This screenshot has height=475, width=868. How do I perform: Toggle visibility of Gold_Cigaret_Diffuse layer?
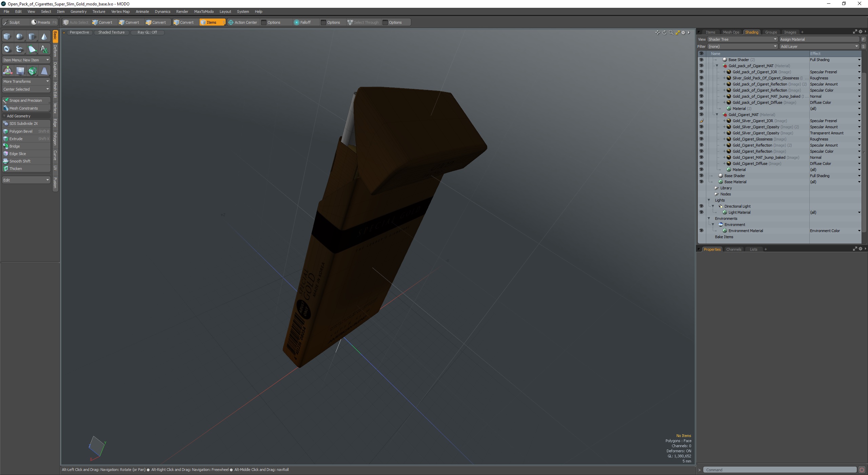tap(701, 164)
